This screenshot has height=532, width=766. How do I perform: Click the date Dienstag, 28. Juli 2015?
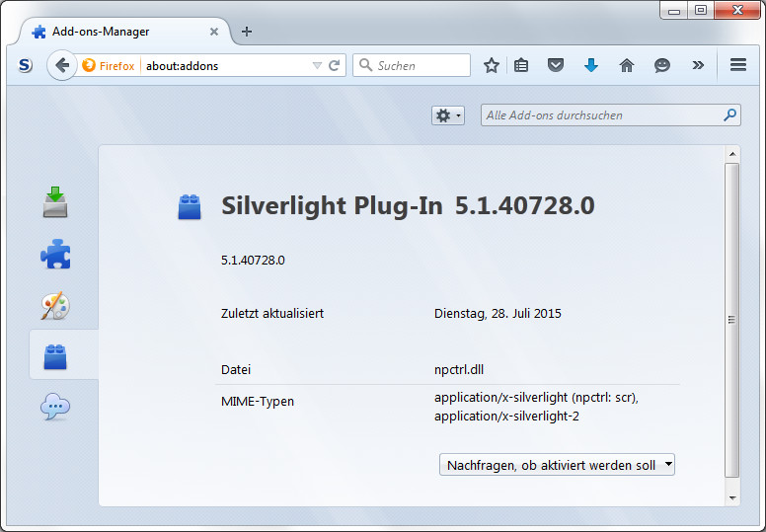point(498,313)
